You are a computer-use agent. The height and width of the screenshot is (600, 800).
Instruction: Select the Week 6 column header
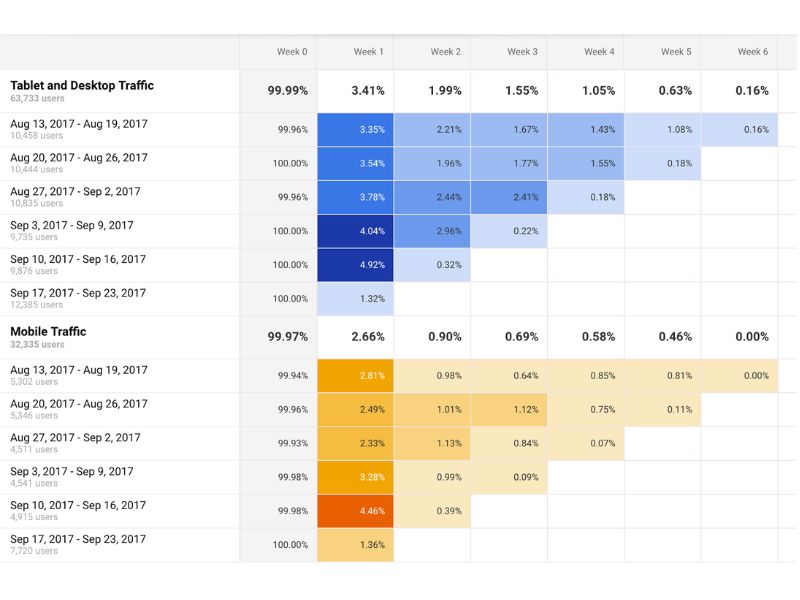click(752, 52)
